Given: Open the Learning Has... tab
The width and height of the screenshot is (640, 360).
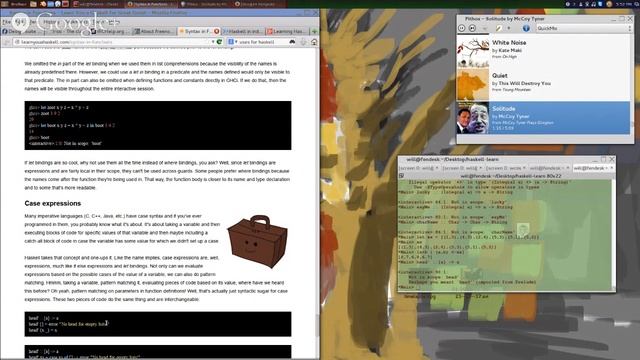Looking at the screenshot, I should (287, 31).
